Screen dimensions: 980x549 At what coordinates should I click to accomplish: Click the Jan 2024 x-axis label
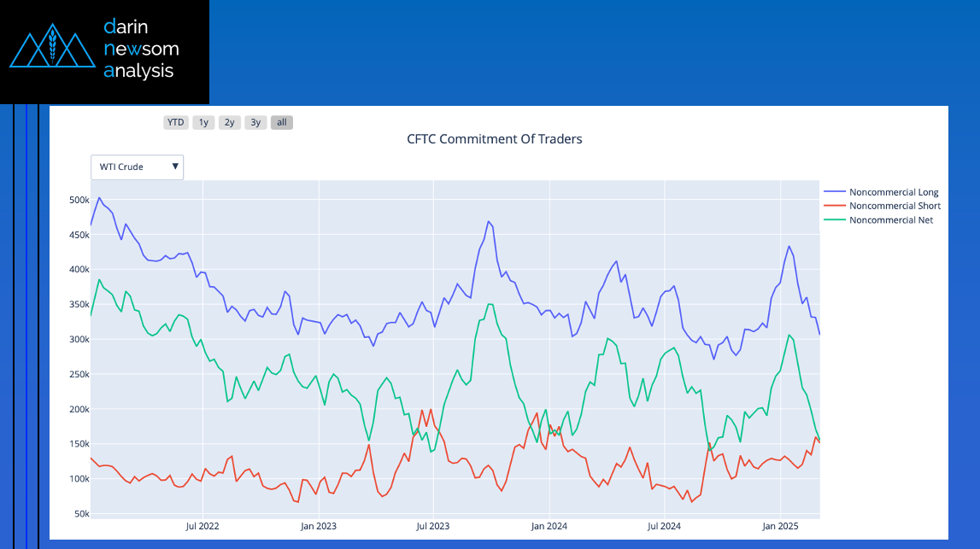pyautogui.click(x=548, y=526)
